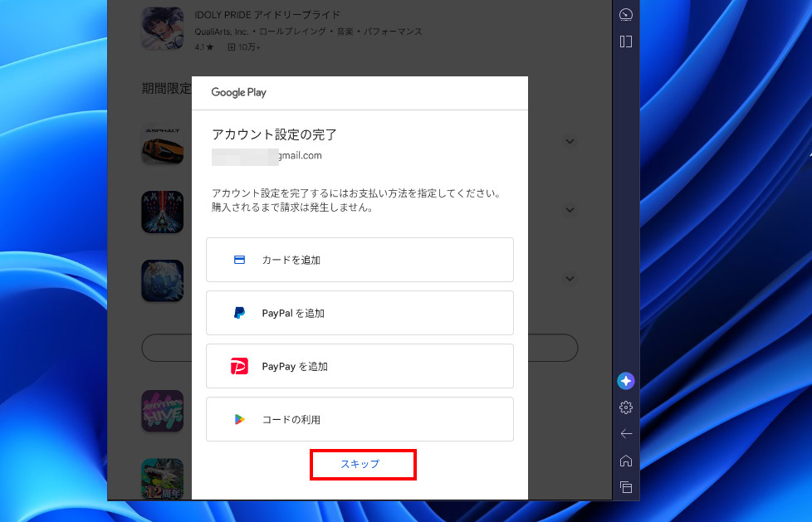812x522 pixels.
Task: Open the space shooter game icon
Action: (x=163, y=212)
